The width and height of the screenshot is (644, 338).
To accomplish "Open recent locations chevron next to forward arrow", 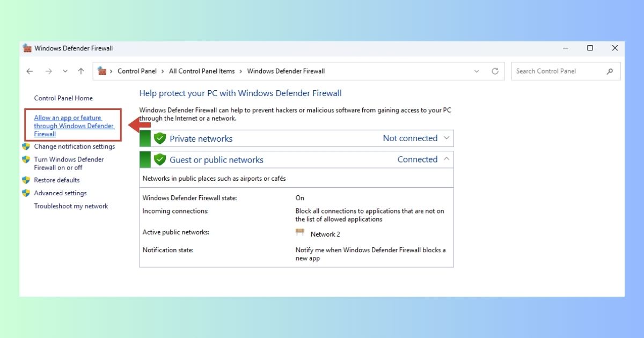I will tap(65, 71).
